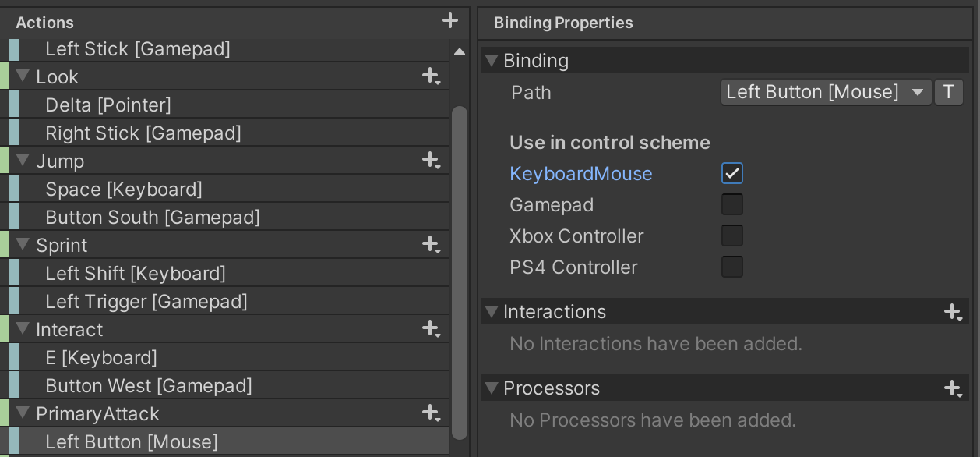Collapse the Jump action foldout
980x457 pixels.
point(23,161)
